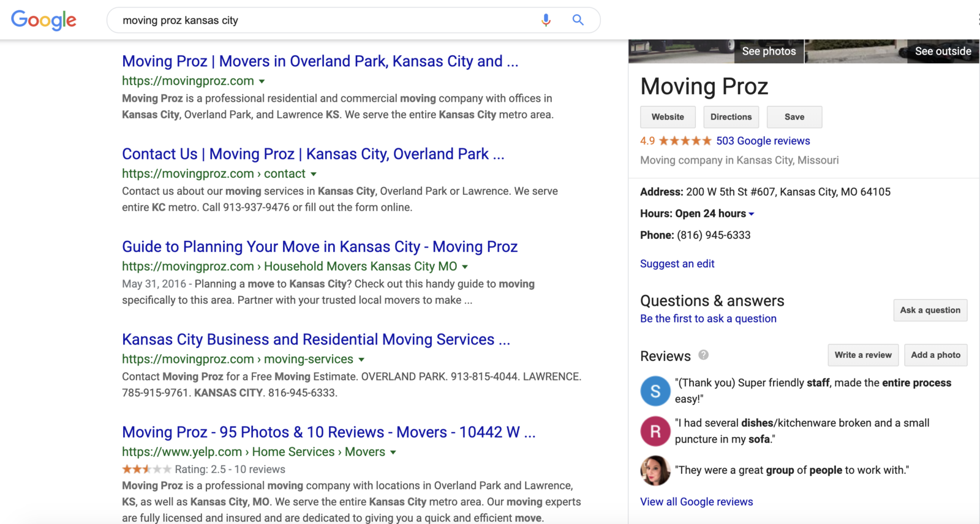Open dropdown arrow beside Household Movers Kansas City MO
Image resolution: width=980 pixels, height=524 pixels.
coord(465,267)
